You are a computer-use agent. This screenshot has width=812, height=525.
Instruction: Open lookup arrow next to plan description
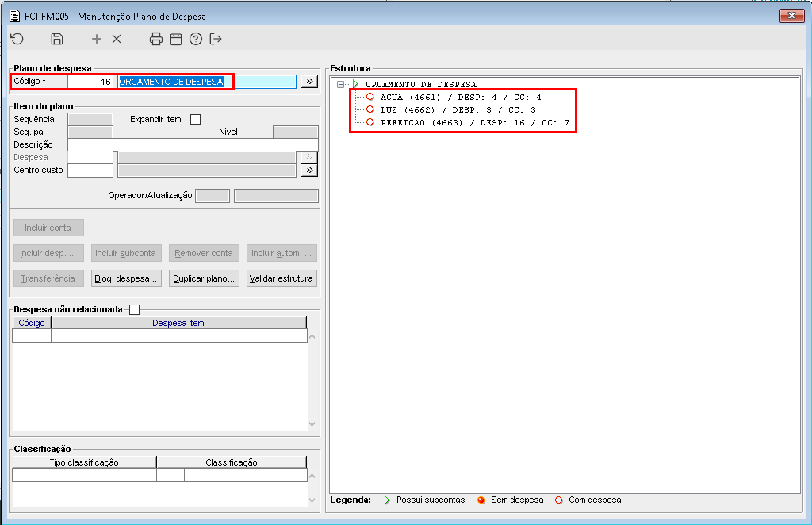(x=309, y=81)
